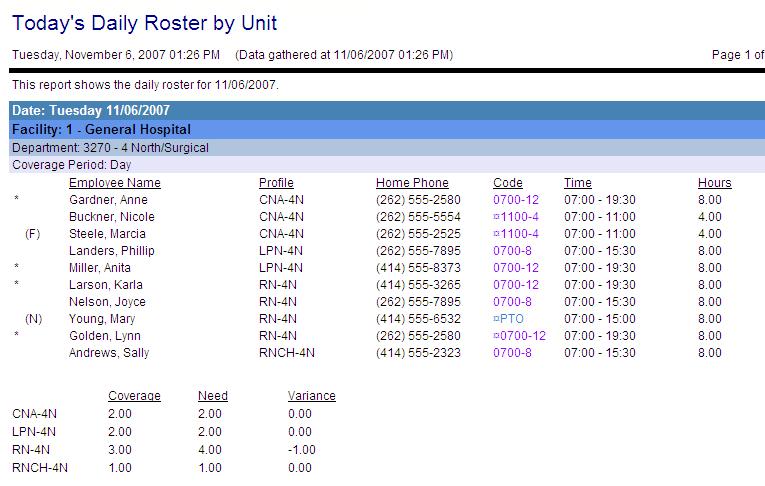
Task: Select the Variance column header
Action: click(311, 396)
